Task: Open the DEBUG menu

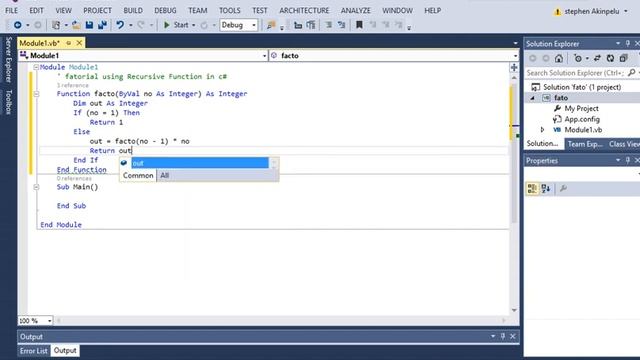Action: point(165,11)
